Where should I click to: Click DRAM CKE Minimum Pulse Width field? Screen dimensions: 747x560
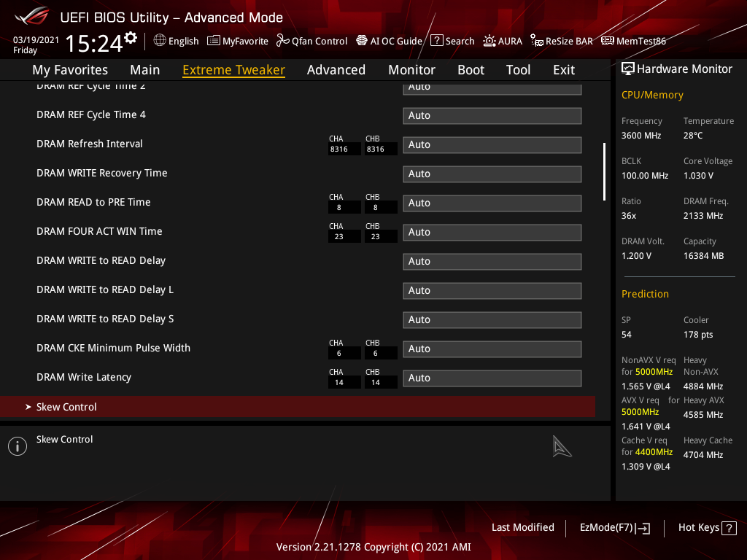tap(492, 349)
